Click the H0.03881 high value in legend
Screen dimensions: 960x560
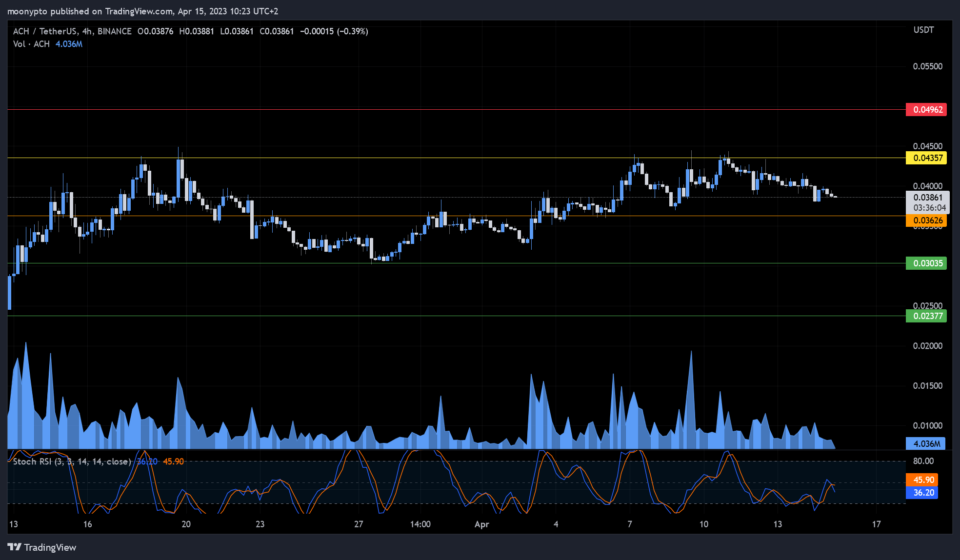[x=197, y=31]
